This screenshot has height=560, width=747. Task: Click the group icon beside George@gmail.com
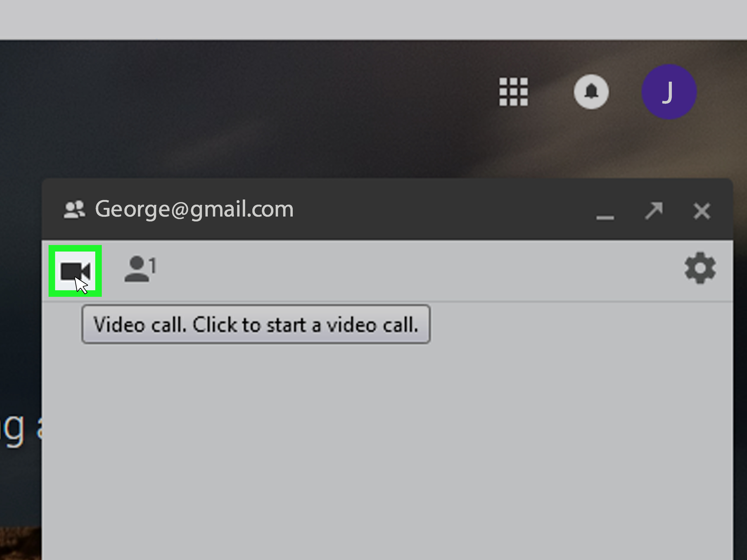click(74, 210)
